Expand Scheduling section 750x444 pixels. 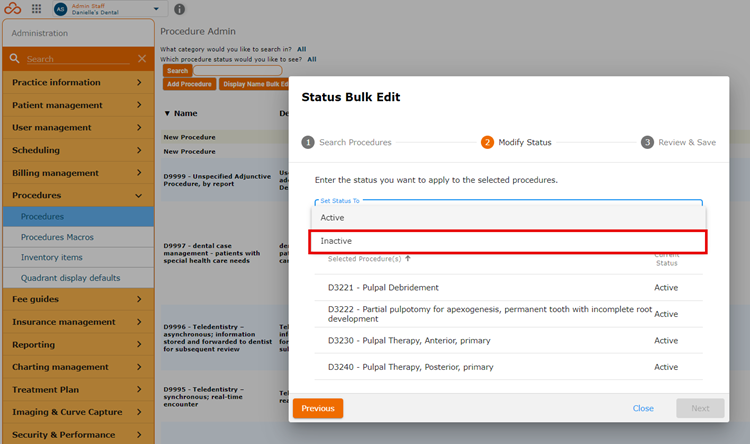click(78, 150)
